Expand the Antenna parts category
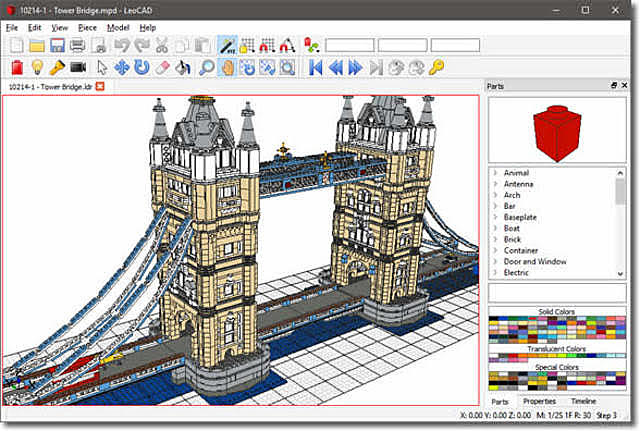640x431 pixels. click(x=495, y=184)
